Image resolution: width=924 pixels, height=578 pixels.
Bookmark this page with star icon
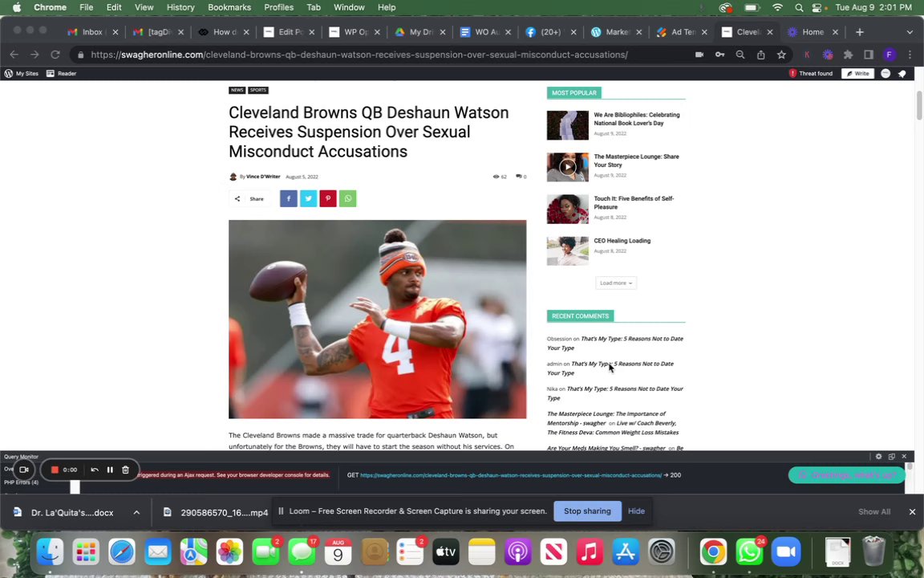point(781,55)
